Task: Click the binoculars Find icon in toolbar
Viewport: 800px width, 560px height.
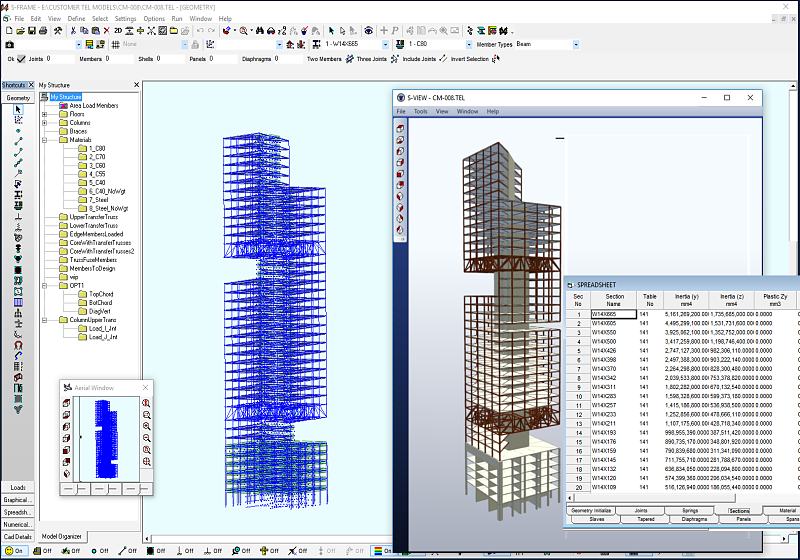Action: pos(262,31)
